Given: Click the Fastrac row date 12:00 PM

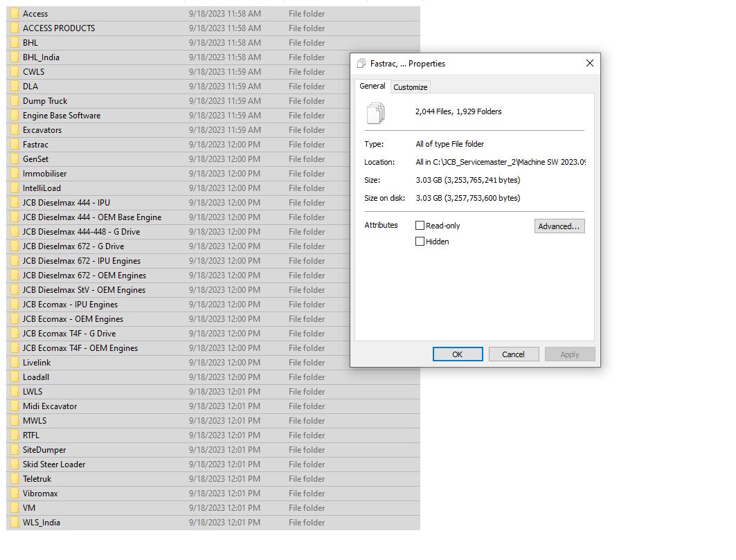Looking at the screenshot, I should (224, 145).
